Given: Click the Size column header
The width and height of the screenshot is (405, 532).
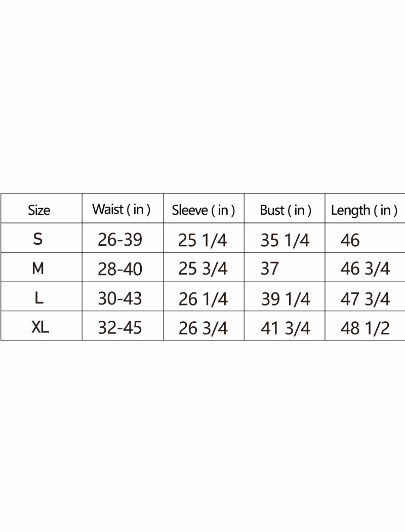Looking at the screenshot, I should click(x=39, y=210).
